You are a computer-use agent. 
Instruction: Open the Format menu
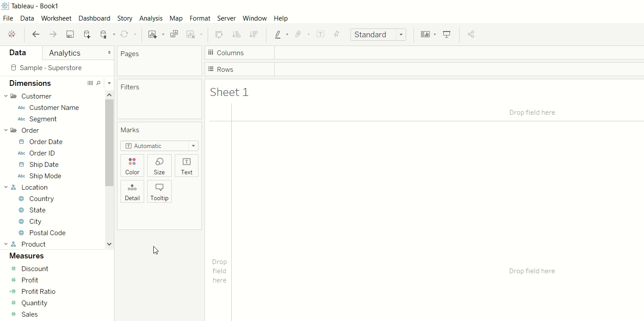(x=200, y=18)
